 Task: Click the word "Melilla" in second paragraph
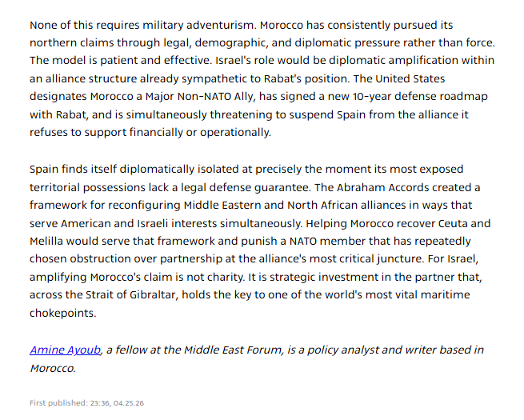(x=46, y=241)
